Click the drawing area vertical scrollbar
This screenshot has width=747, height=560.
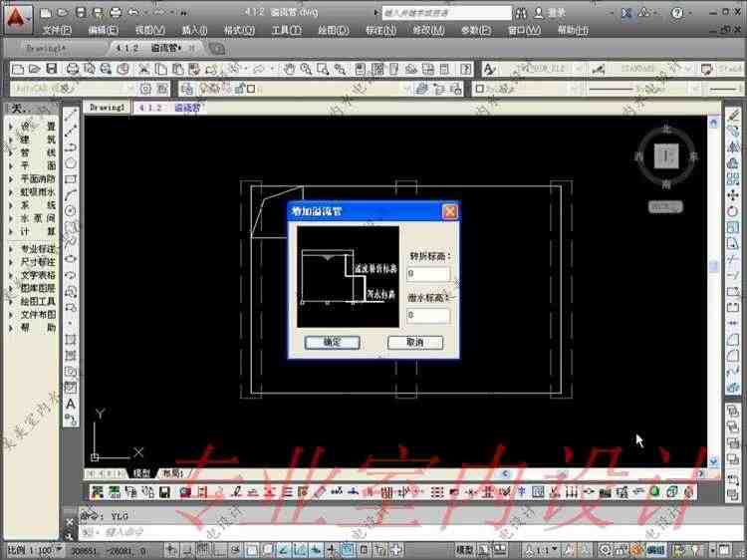coord(713,291)
